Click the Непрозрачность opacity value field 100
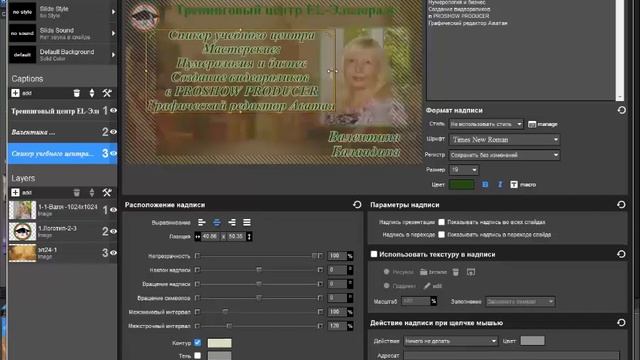Screen dimensions: 640x360 (337, 256)
